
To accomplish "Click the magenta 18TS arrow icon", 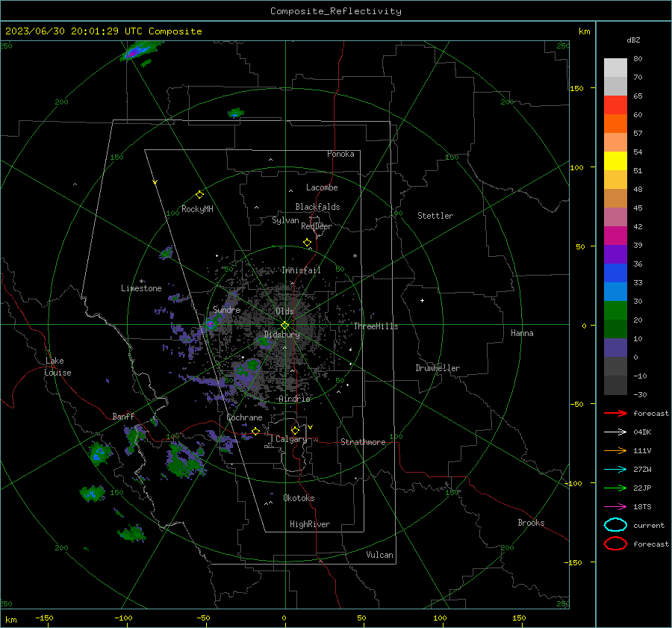I will (x=615, y=507).
